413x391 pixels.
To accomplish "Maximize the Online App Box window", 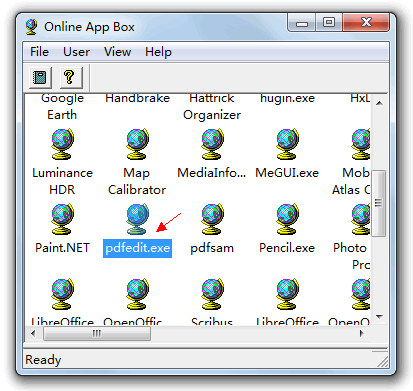I will 329,23.
